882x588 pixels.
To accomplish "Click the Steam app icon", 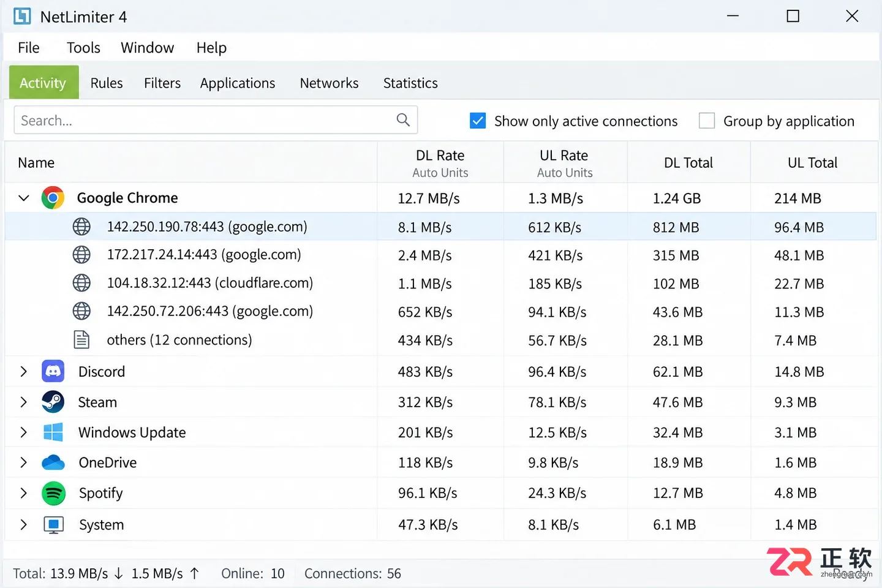I will [53, 402].
